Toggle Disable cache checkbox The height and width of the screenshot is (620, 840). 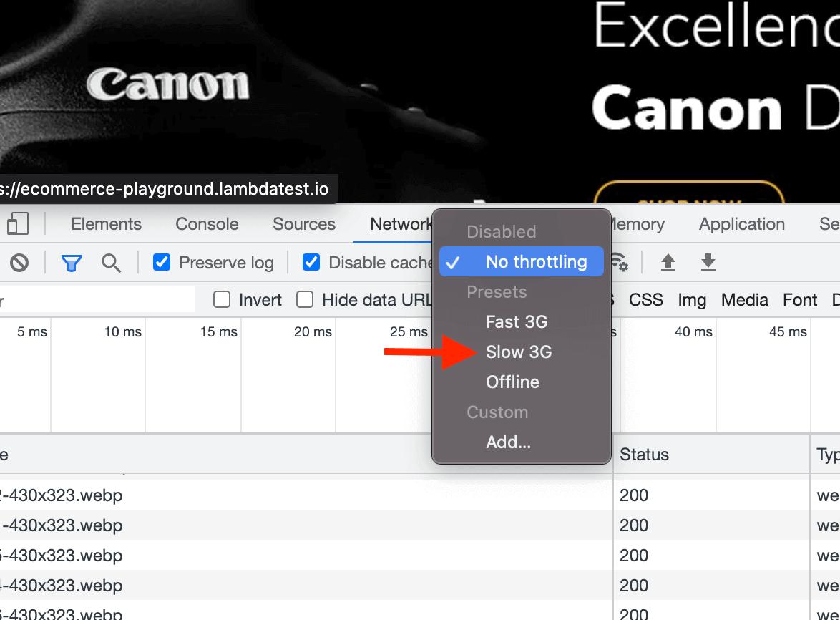311,263
